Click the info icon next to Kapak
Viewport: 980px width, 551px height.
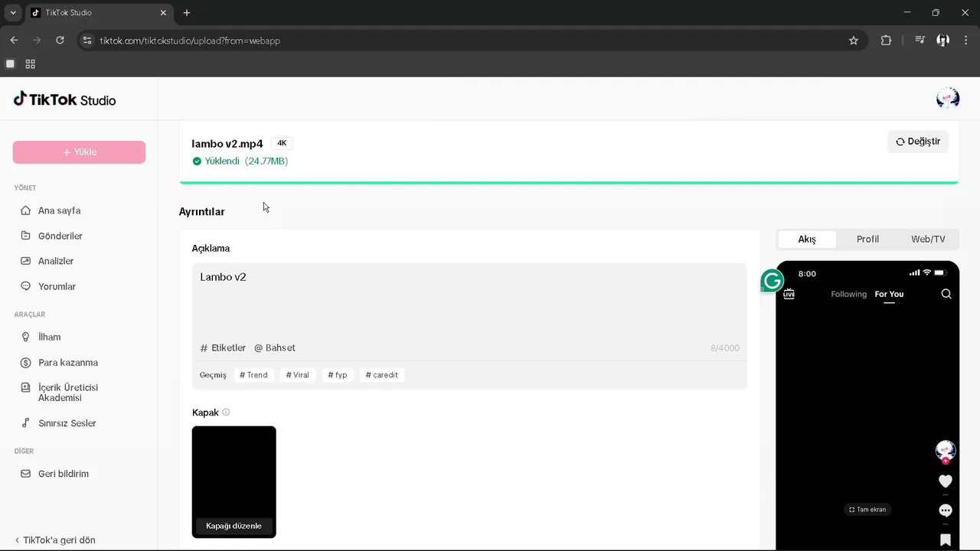pos(226,412)
